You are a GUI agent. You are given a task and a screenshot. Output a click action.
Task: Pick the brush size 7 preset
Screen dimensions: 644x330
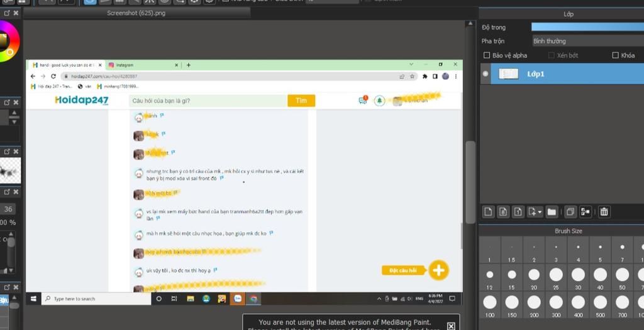623,250
